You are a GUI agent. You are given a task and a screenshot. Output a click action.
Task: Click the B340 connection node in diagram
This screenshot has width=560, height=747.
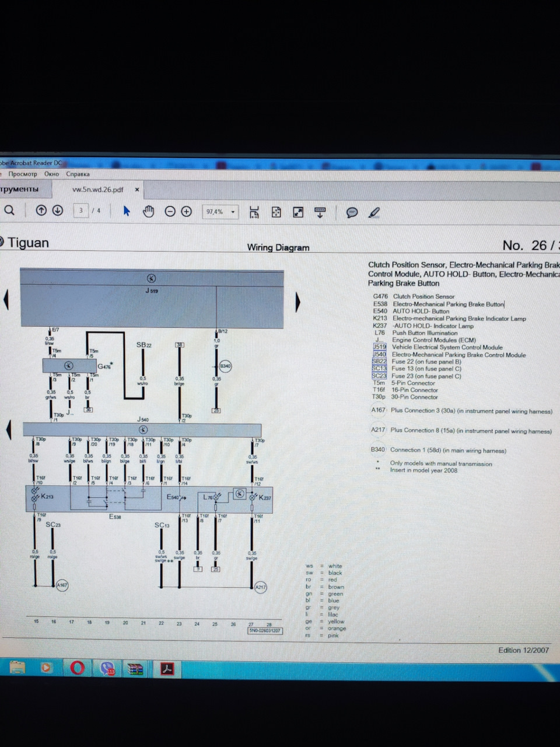pyautogui.click(x=225, y=366)
